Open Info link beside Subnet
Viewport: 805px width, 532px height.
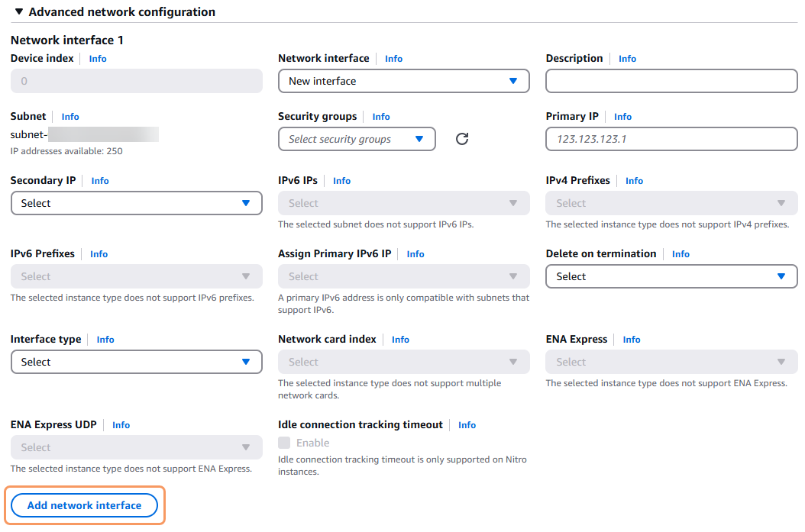(70, 117)
